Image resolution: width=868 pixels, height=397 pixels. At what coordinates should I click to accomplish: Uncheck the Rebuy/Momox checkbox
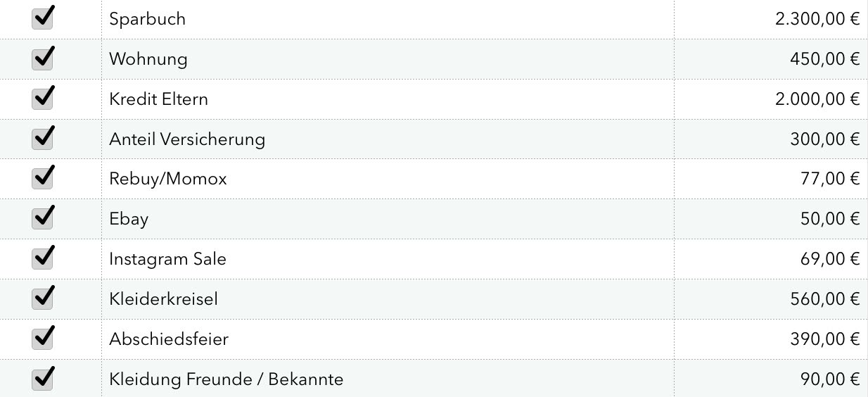pyautogui.click(x=43, y=179)
